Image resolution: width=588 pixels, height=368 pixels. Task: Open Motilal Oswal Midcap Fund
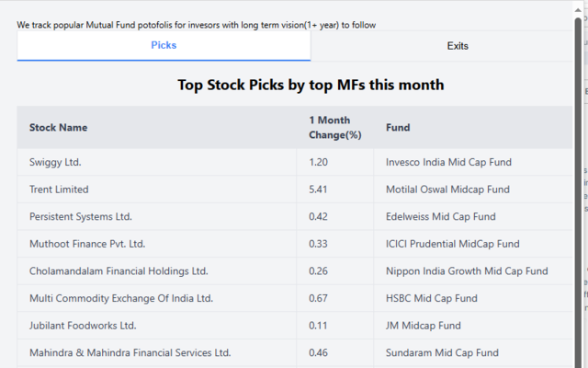click(x=447, y=190)
